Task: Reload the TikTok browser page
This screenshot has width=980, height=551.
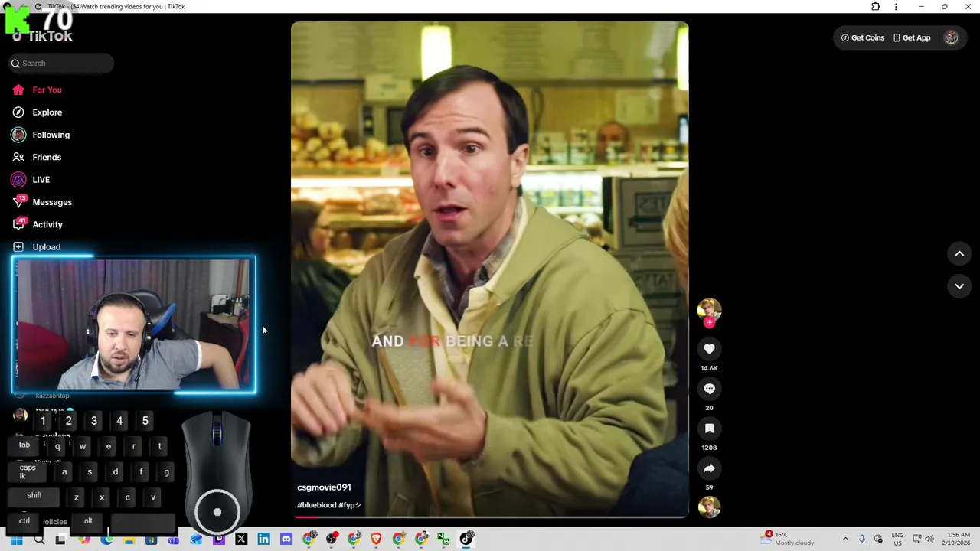Action: pyautogui.click(x=38, y=7)
